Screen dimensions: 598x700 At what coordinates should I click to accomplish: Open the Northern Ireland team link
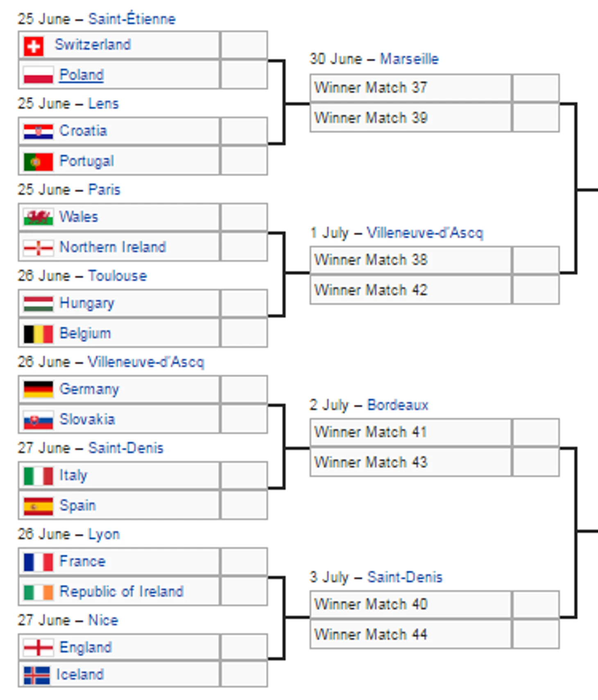click(113, 247)
